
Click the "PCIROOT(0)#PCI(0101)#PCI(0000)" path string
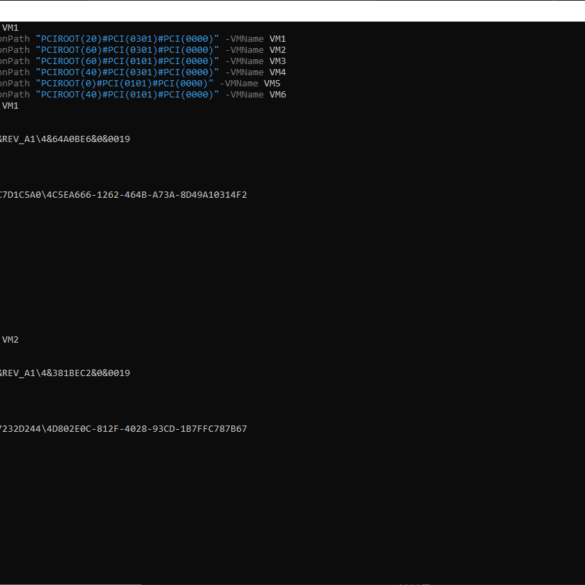(125, 84)
